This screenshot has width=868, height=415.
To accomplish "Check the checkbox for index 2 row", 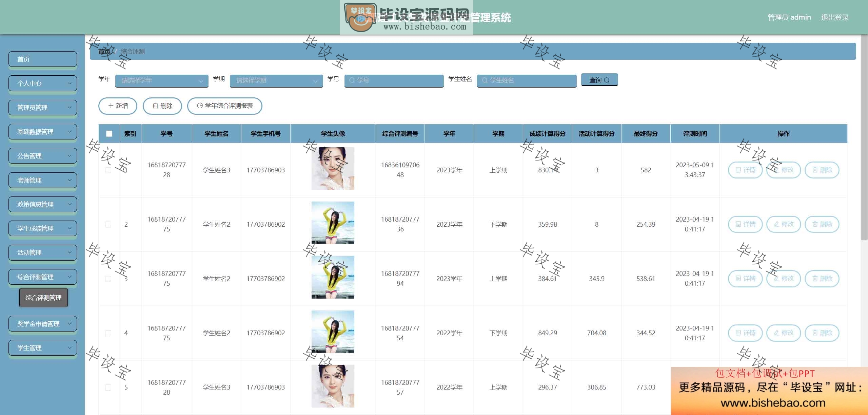I will [108, 224].
